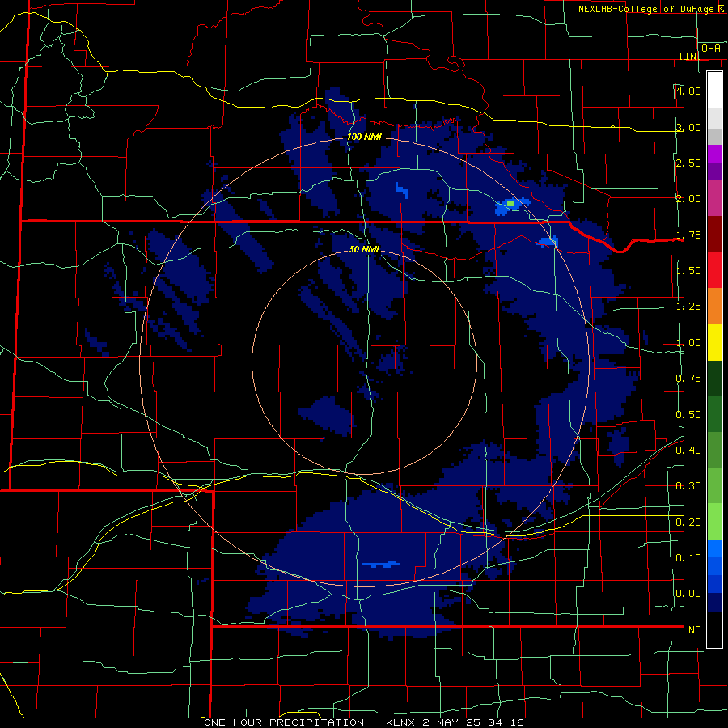The image size is (728, 728).
Task: Click the '100 NMI' range ring label
Action: [364, 137]
